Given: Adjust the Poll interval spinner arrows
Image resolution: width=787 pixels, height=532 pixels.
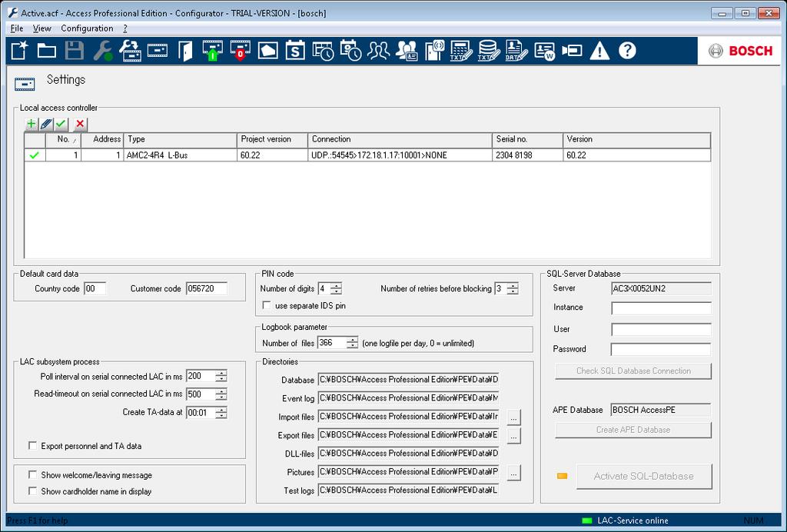Looking at the screenshot, I should (221, 376).
